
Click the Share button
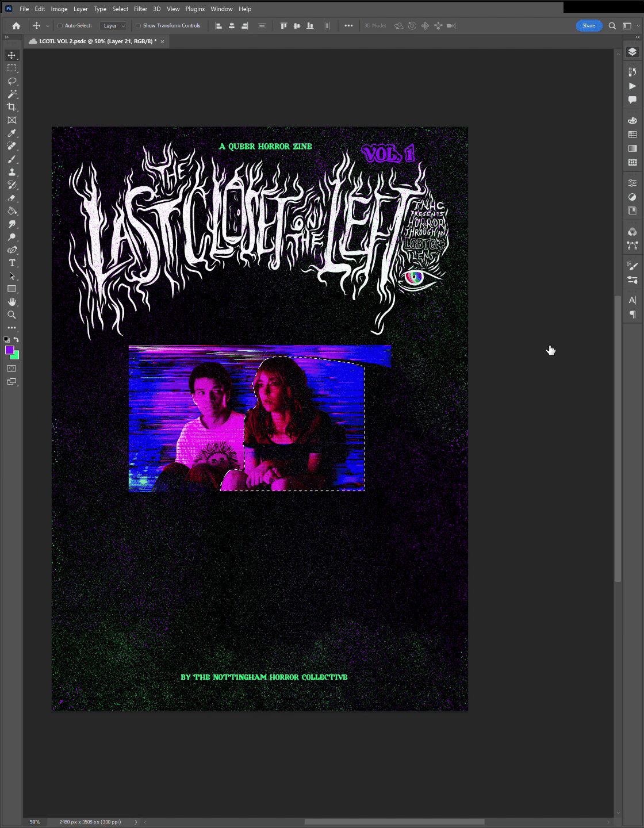coord(589,26)
